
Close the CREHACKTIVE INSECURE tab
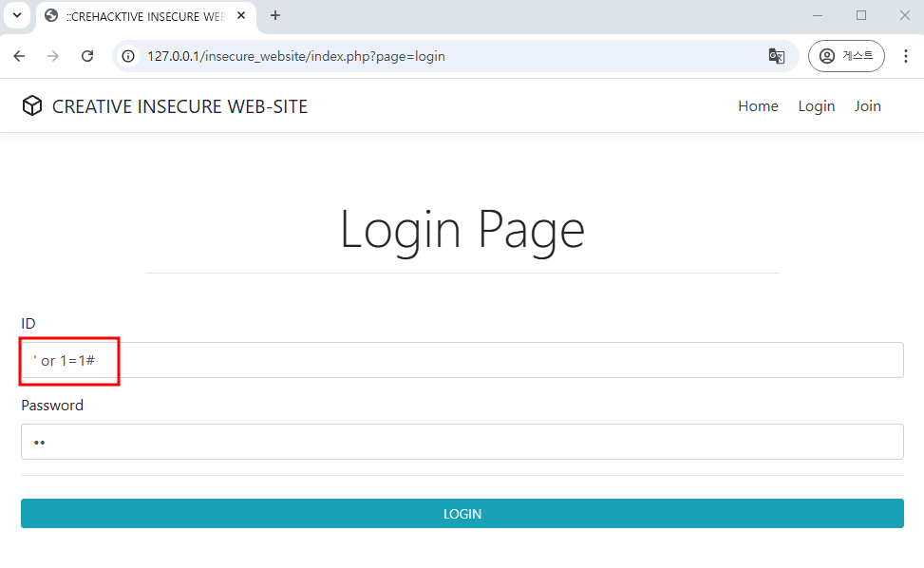(241, 16)
